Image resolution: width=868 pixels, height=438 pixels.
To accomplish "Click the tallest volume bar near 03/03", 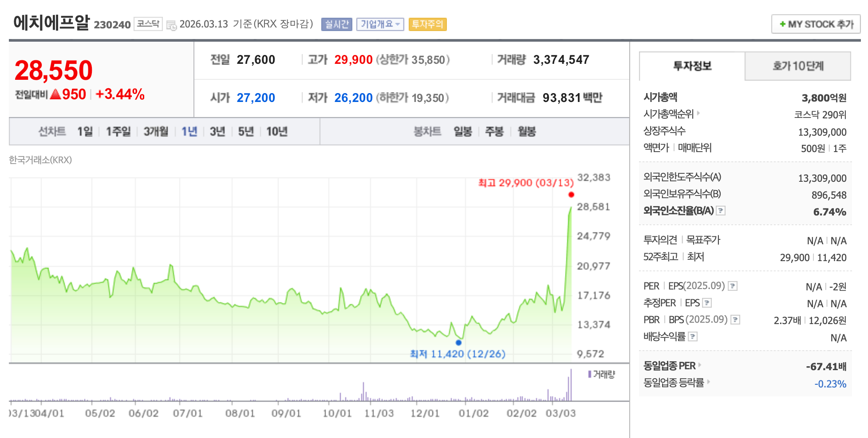I will [x=571, y=385].
